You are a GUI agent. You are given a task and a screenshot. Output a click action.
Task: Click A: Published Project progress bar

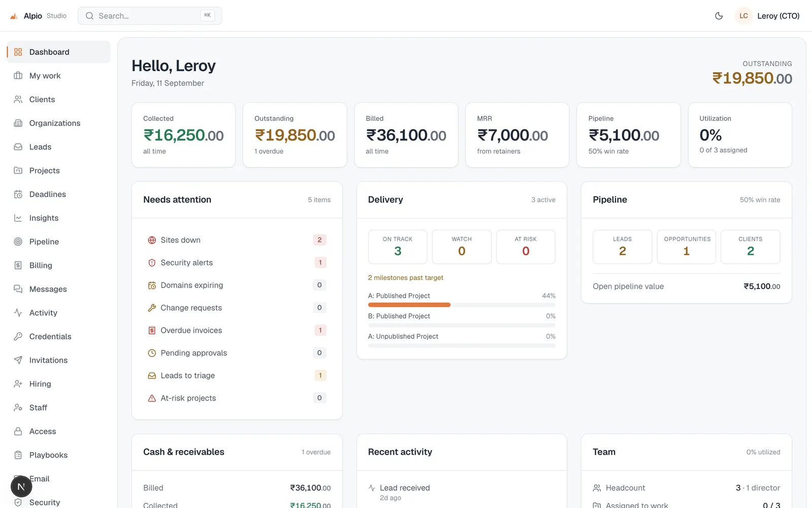click(462, 305)
